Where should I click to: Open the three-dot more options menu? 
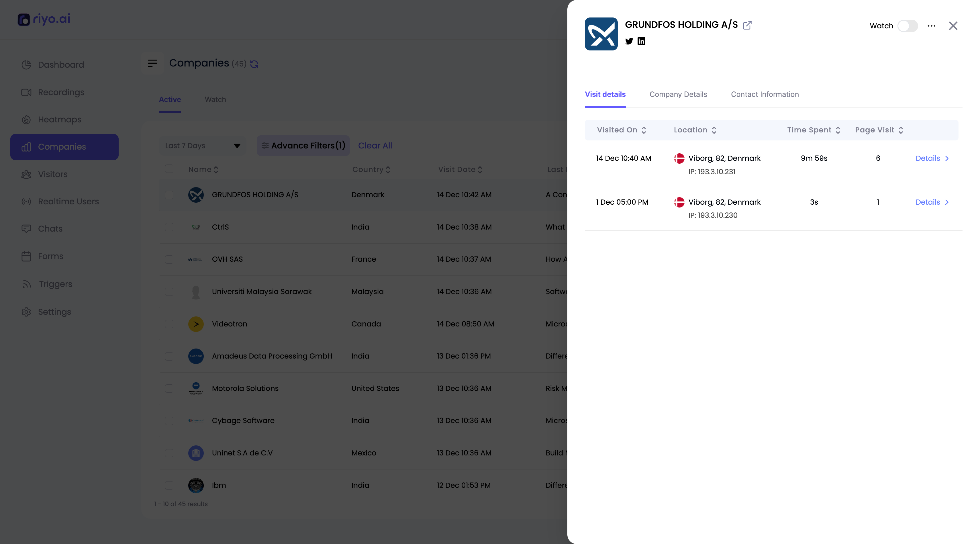point(931,26)
